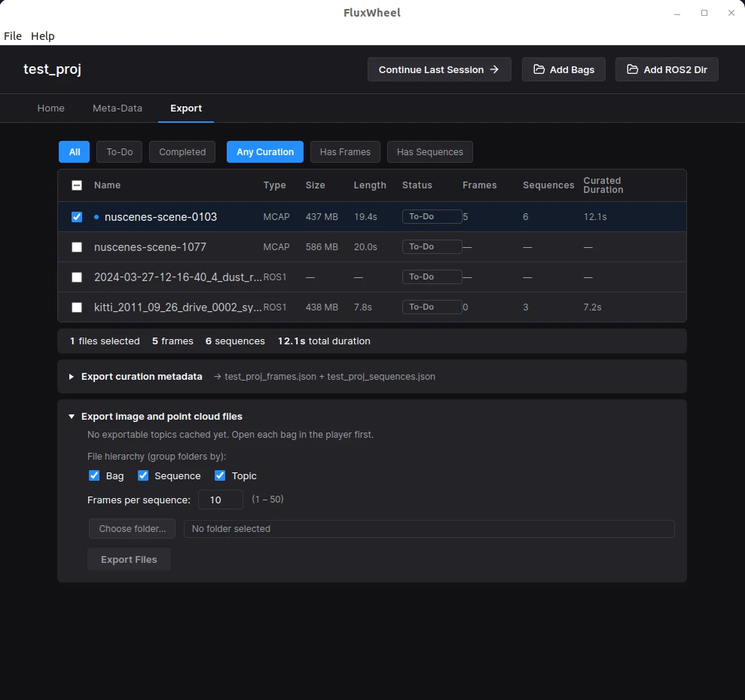This screenshot has height=700, width=745.
Task: Click the Sequences column header
Action: tap(549, 185)
